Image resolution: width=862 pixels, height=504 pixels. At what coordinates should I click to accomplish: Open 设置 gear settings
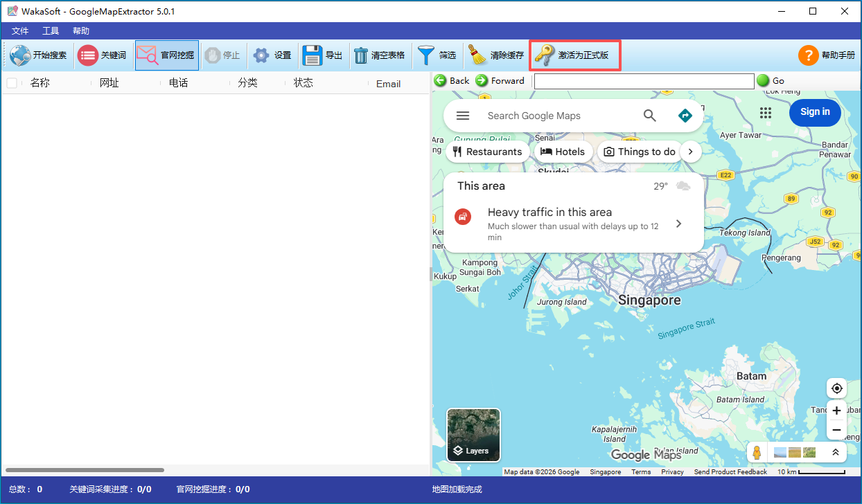272,55
